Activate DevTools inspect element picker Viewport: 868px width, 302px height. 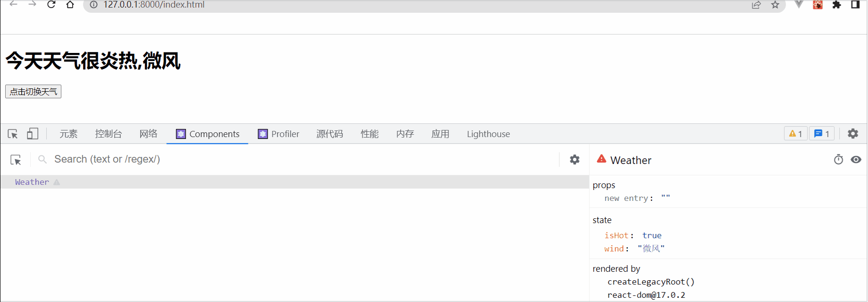[x=13, y=134]
